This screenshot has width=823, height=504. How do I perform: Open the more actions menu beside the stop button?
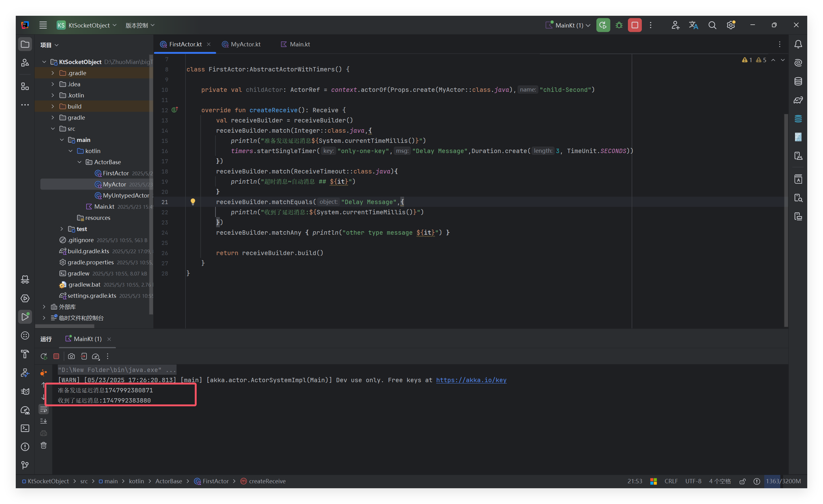click(651, 25)
